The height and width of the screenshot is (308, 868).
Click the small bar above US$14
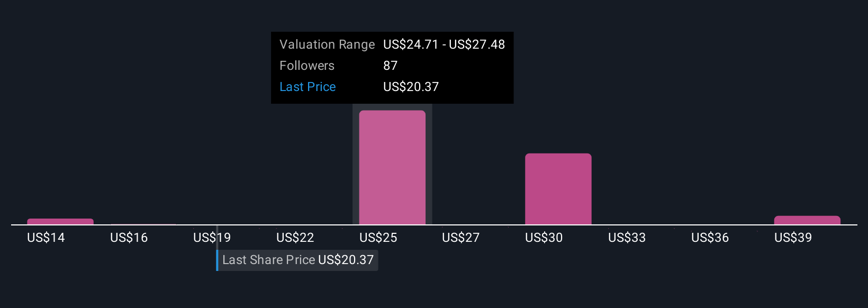pyautogui.click(x=60, y=222)
